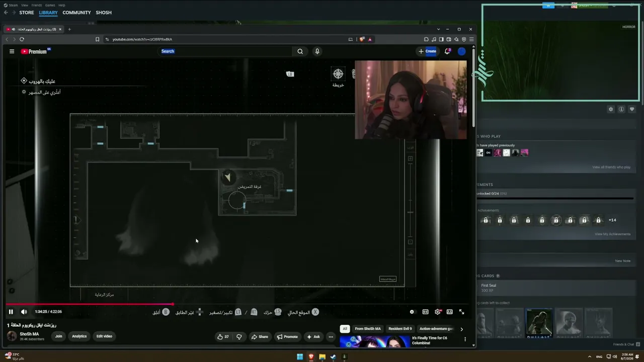Pause the YouTube video
The width and height of the screenshot is (644, 362).
pyautogui.click(x=11, y=312)
